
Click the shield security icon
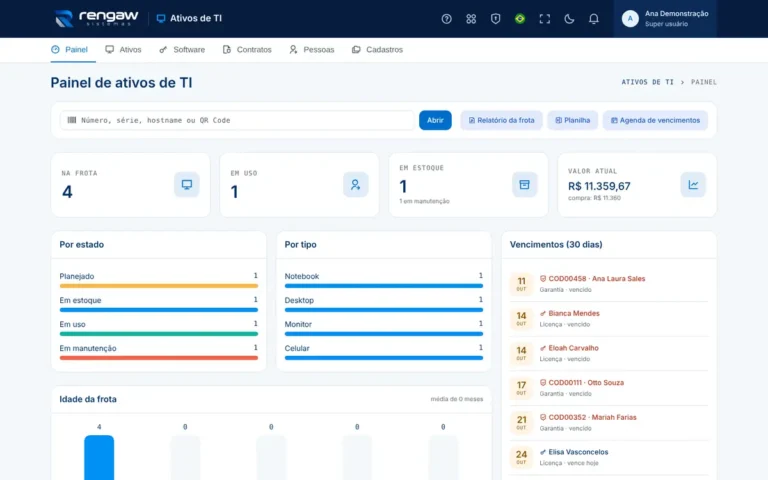(x=495, y=19)
